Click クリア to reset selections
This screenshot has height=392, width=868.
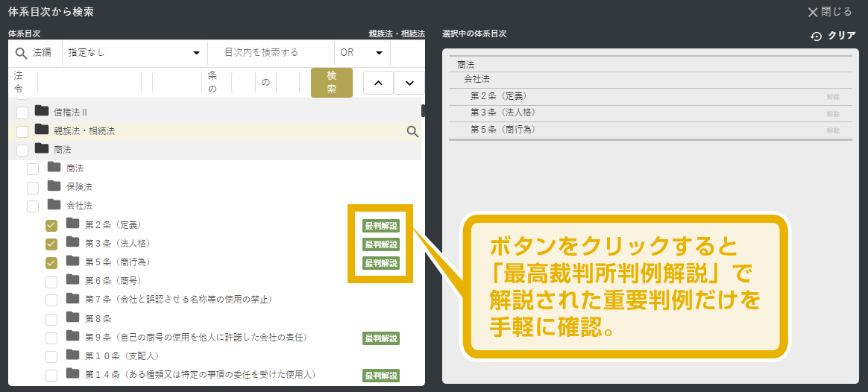point(834,36)
